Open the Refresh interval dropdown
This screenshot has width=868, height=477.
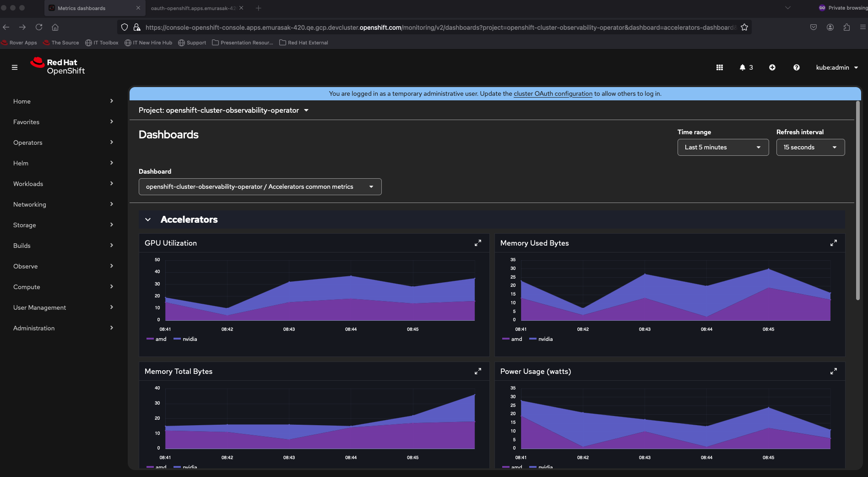pos(810,147)
